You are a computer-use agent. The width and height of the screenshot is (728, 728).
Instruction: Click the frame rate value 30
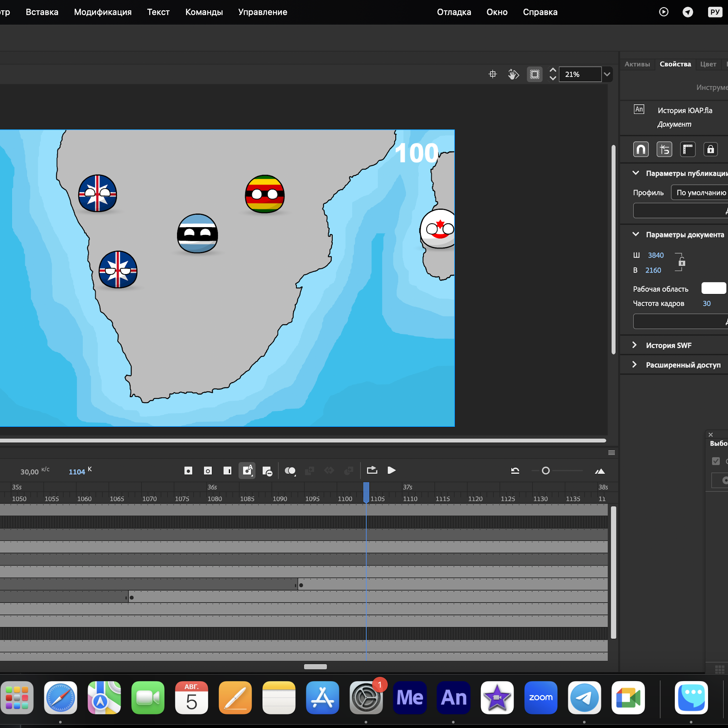[707, 303]
